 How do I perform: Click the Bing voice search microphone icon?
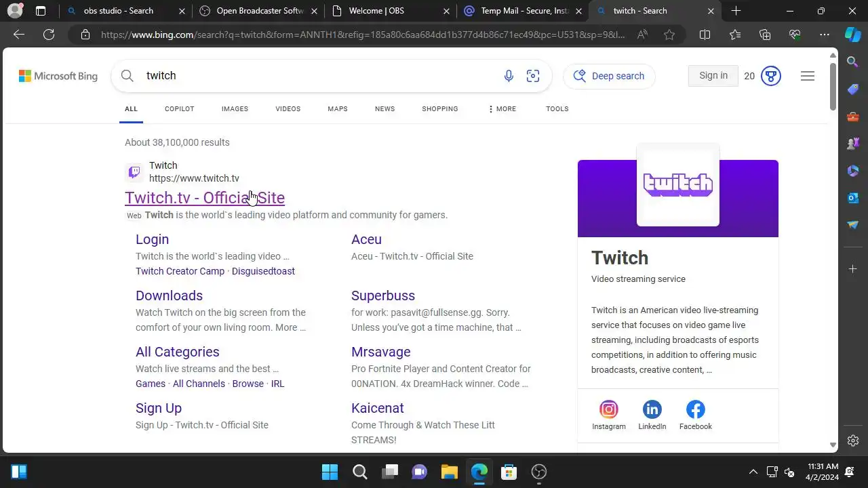509,76
